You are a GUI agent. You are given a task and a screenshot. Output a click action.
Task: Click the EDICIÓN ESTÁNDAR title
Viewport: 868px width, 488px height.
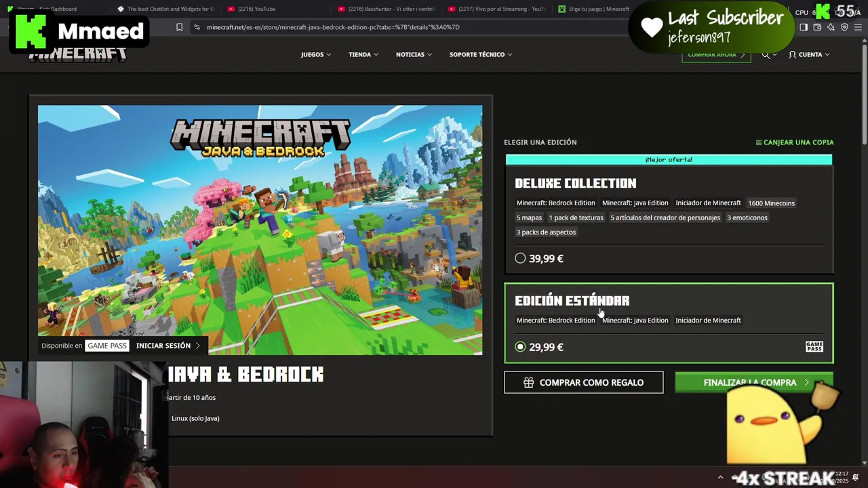[x=572, y=300]
